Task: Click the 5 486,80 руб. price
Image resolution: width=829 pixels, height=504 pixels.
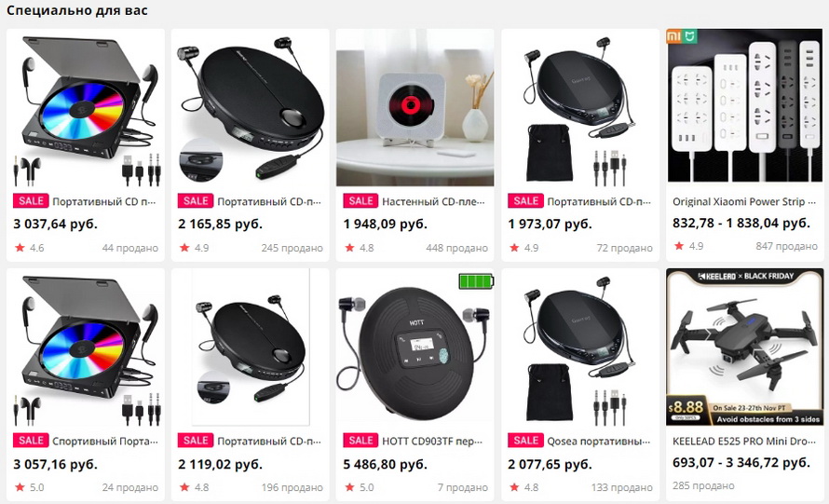Action: coord(385,464)
